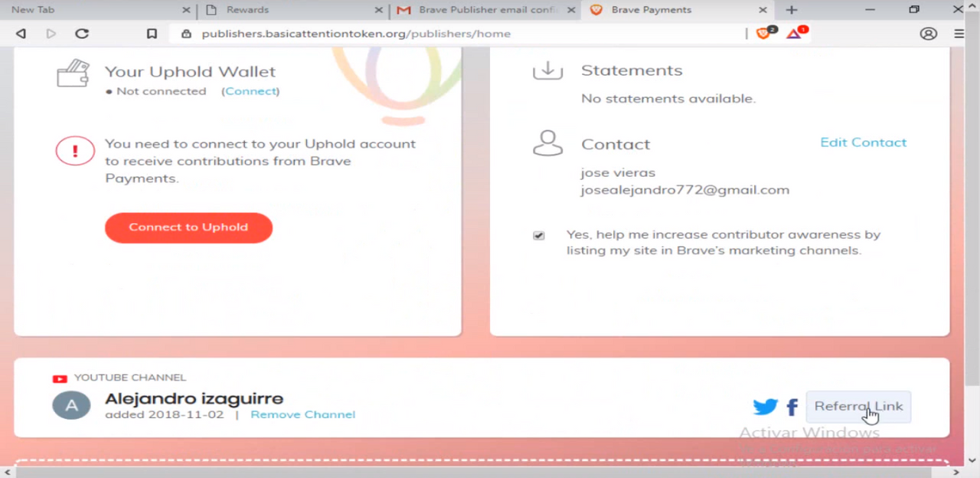
Task: Close the Rewards tab
Action: tap(378, 10)
